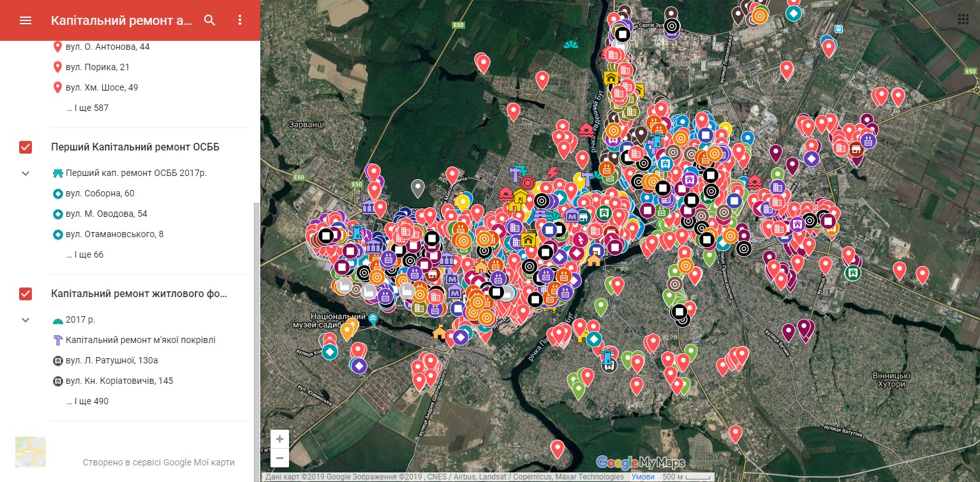This screenshot has width=980, height=482.
Task: Click the teal museum marker by Національний музей-садиба
Action: (373, 318)
